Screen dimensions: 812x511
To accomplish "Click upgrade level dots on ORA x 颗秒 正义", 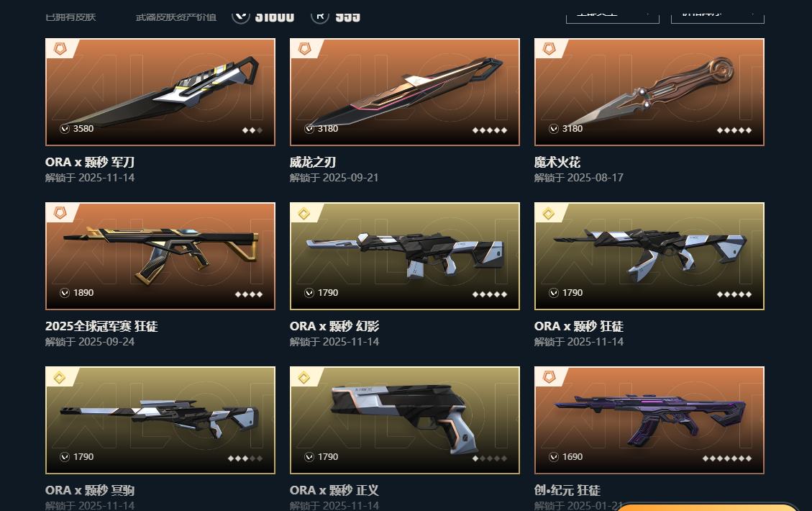I will click(489, 458).
